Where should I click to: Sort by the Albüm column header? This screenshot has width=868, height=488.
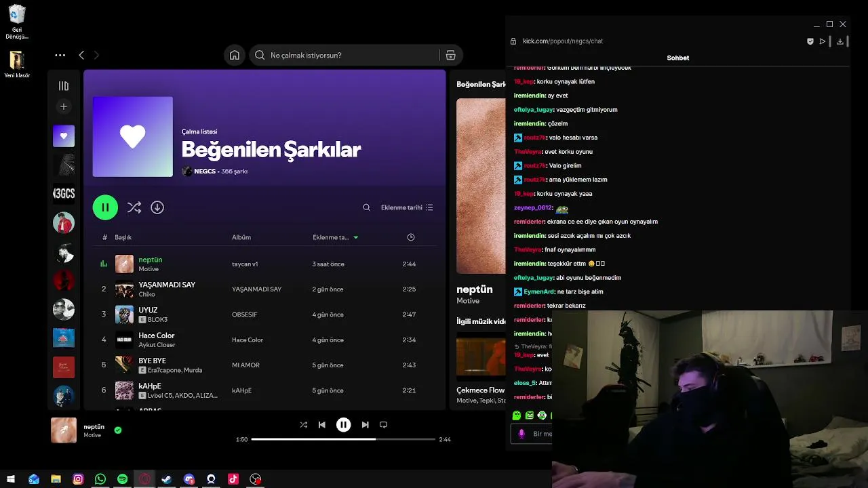(x=241, y=237)
